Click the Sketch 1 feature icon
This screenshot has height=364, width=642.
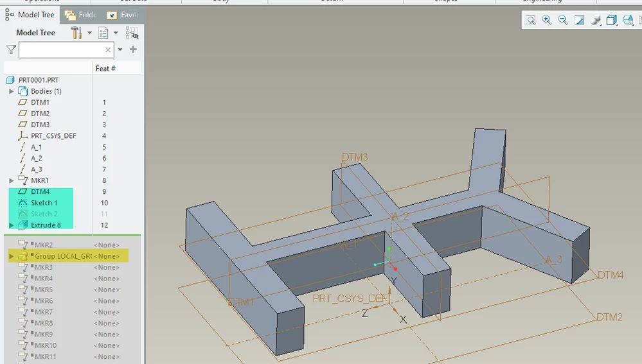tap(23, 203)
